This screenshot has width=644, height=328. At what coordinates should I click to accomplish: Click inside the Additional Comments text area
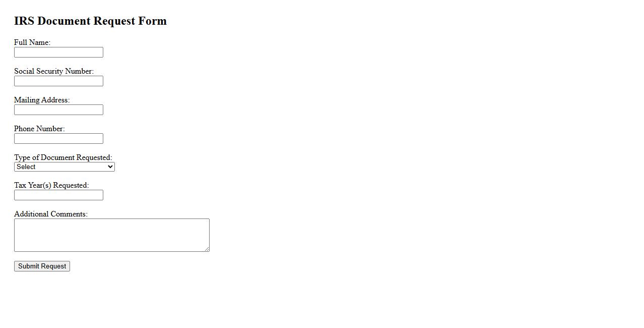point(111,235)
